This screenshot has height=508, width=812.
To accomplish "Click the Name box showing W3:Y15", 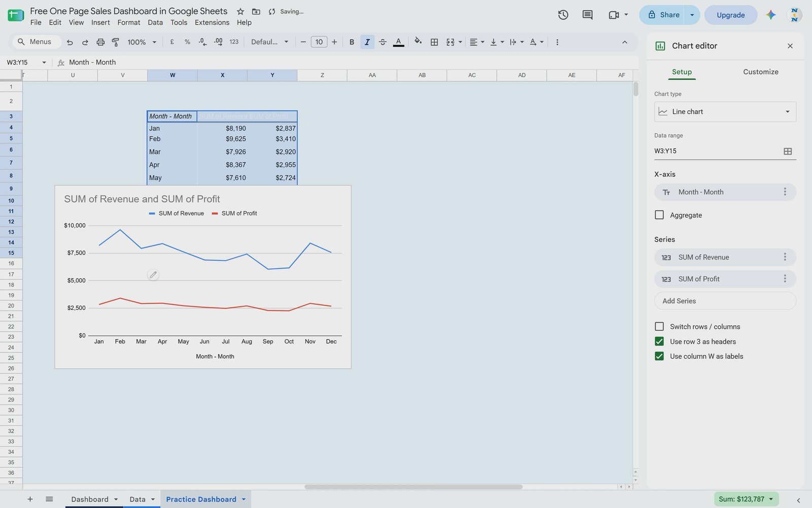I will pyautogui.click(x=26, y=62).
